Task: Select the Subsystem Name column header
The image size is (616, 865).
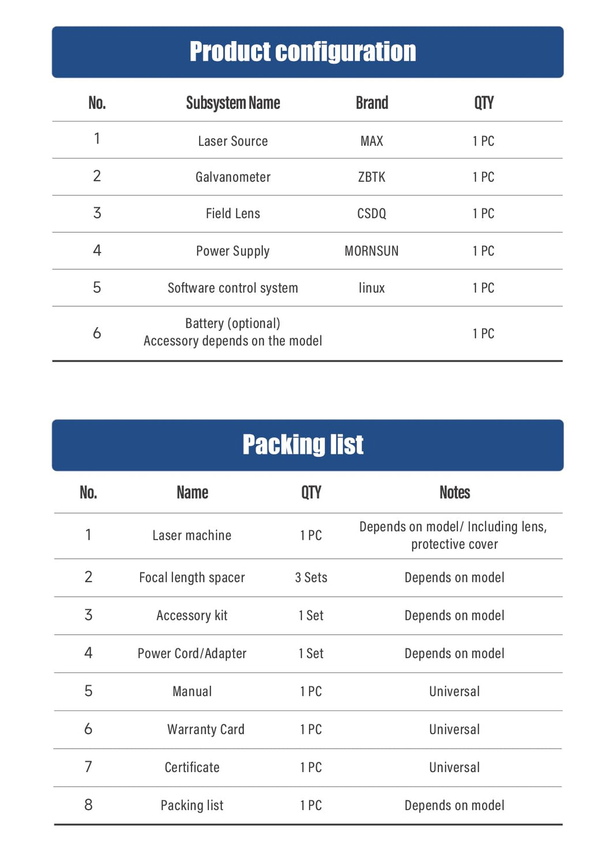Action: coord(233,103)
